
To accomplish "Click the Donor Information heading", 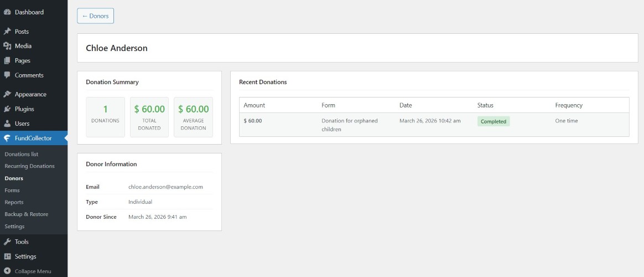I will click(x=111, y=164).
